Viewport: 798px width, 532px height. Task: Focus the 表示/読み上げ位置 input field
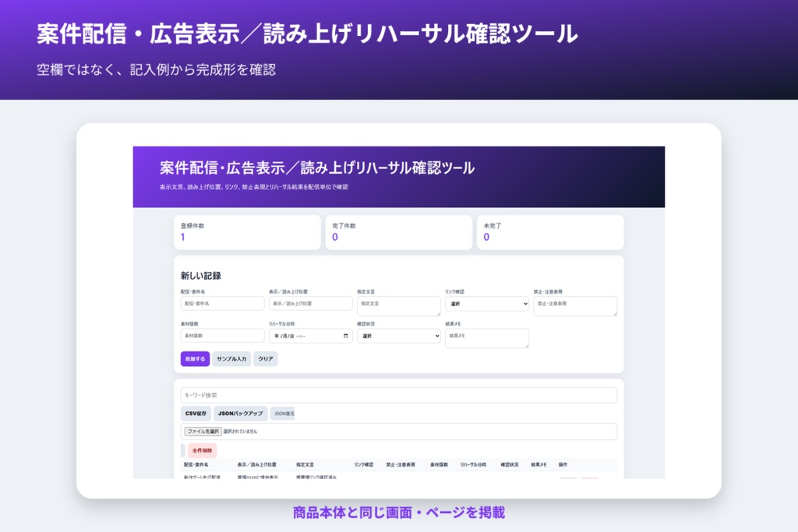click(x=310, y=304)
